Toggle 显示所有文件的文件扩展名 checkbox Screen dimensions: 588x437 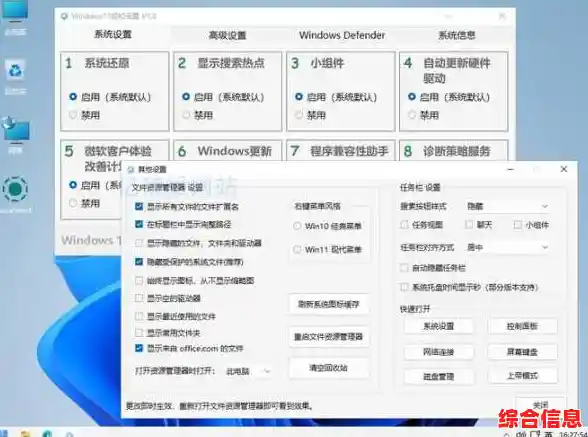tap(139, 206)
